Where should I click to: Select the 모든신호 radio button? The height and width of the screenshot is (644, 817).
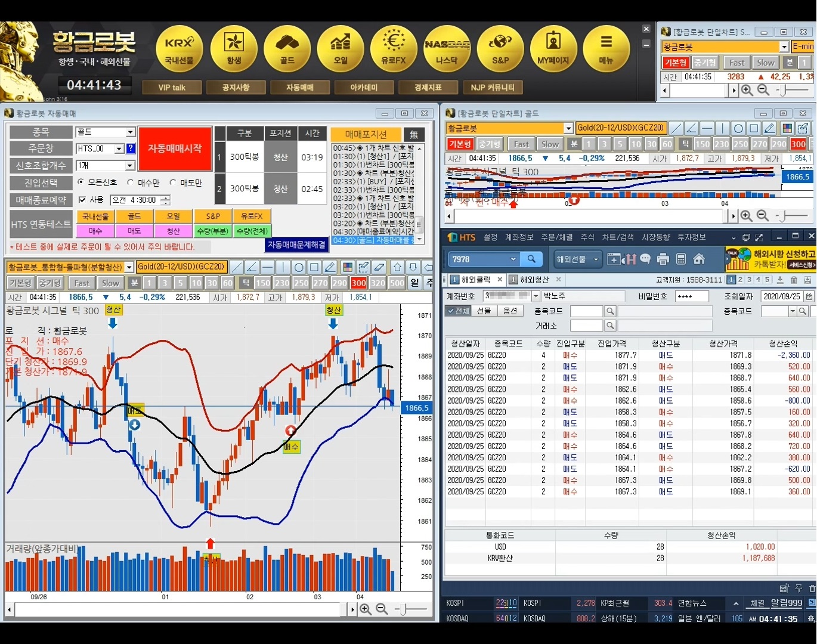pos(81,182)
